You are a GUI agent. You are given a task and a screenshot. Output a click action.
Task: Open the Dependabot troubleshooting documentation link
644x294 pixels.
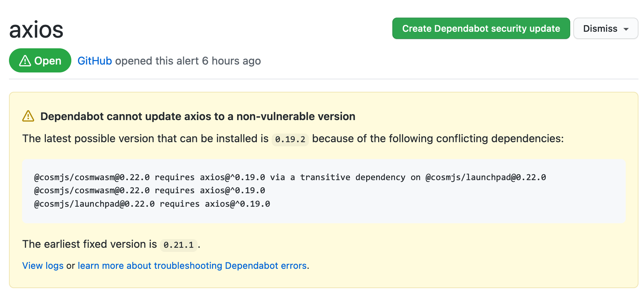point(192,266)
